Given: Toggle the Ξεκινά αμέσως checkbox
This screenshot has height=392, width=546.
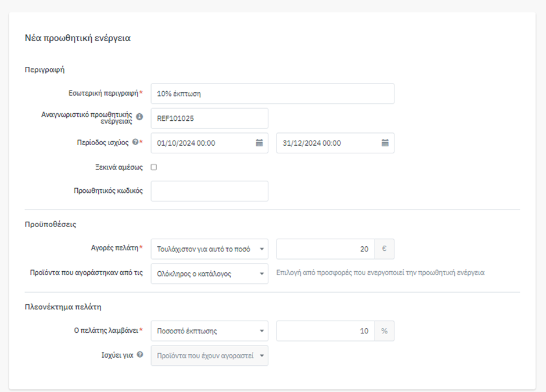Looking at the screenshot, I should pyautogui.click(x=154, y=167).
